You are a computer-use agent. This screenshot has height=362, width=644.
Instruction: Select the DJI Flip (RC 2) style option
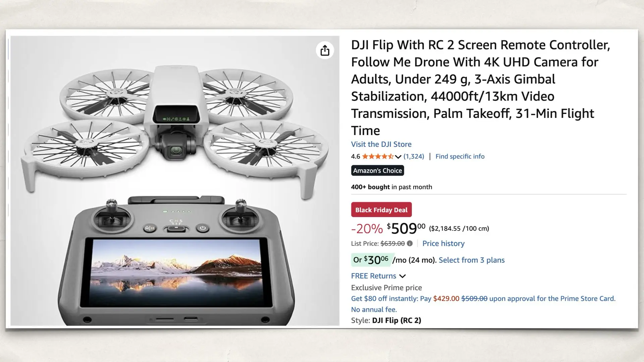pos(396,320)
